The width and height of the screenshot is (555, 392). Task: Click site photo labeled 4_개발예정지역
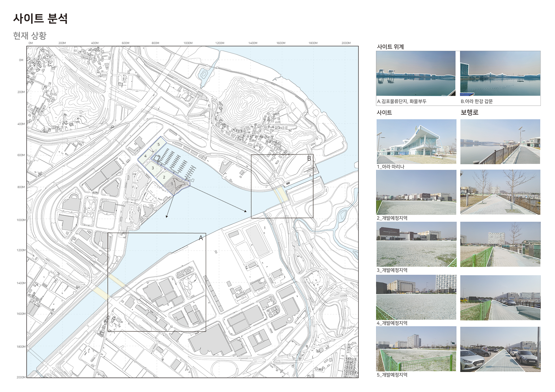point(416,297)
